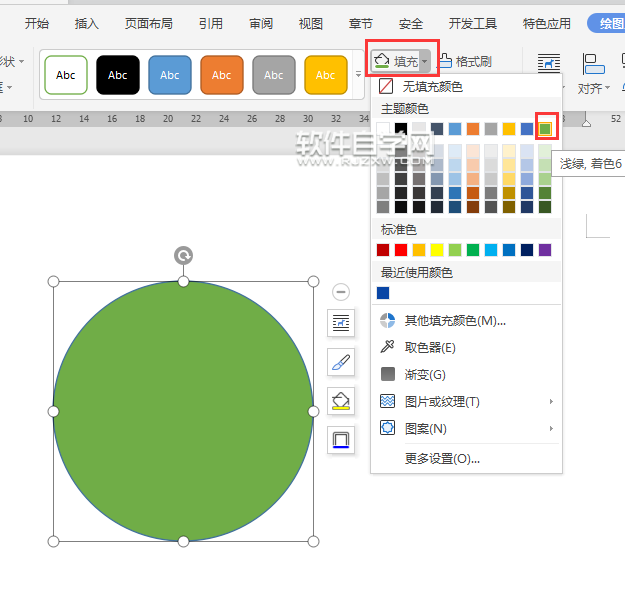The image size is (625, 595).
Task: Open the 插入 ribbon tab
Action: pos(87,23)
